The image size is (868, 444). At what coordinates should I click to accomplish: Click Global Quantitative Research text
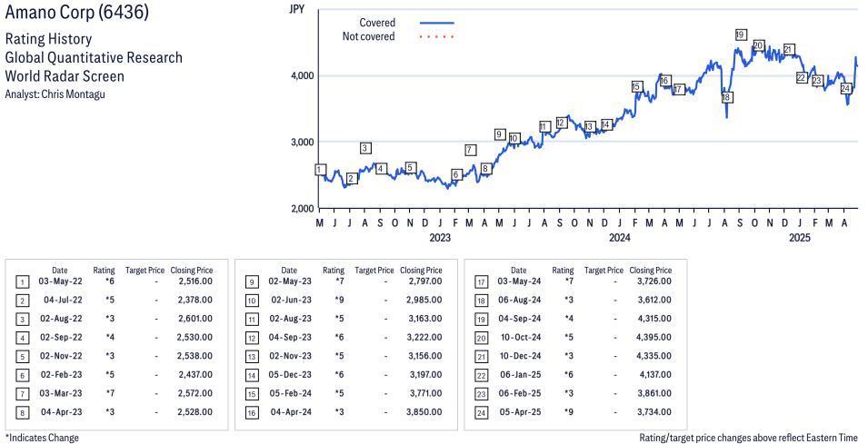pos(94,57)
